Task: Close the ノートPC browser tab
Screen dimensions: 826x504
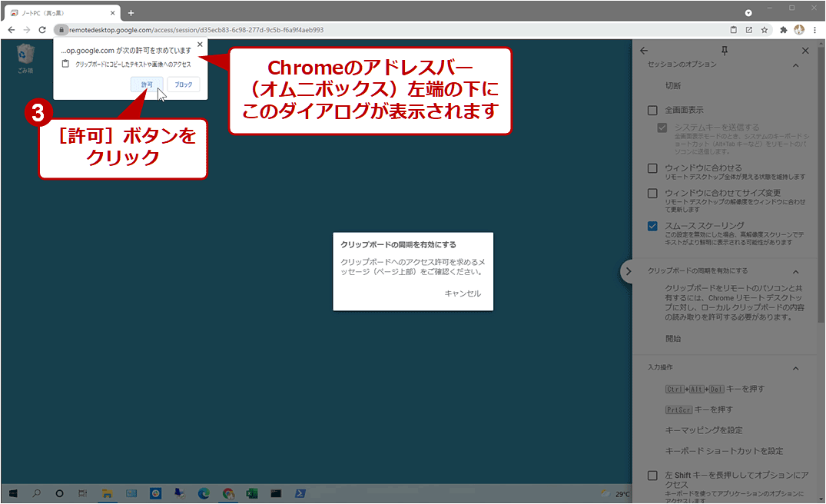Action: point(112,12)
